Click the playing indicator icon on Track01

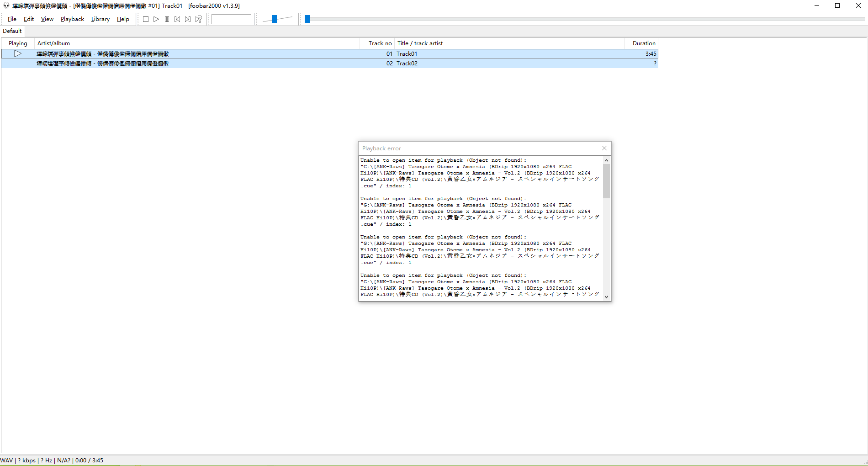click(18, 54)
